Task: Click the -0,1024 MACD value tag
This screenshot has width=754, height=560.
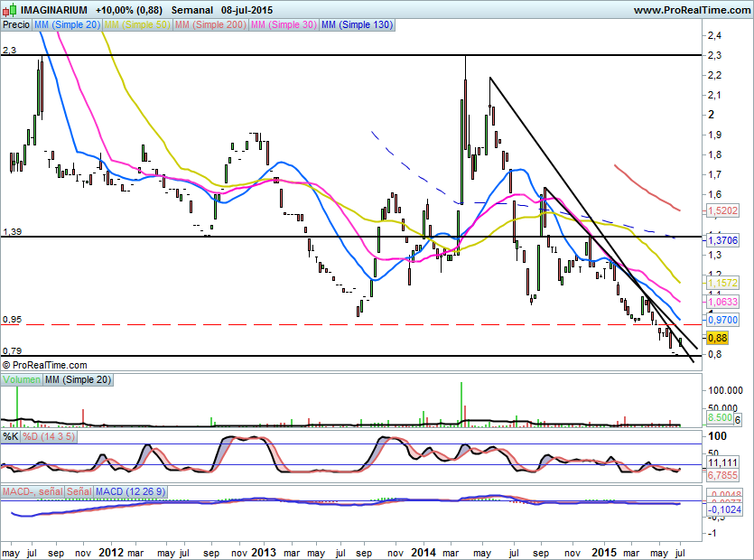Action: 725,509
